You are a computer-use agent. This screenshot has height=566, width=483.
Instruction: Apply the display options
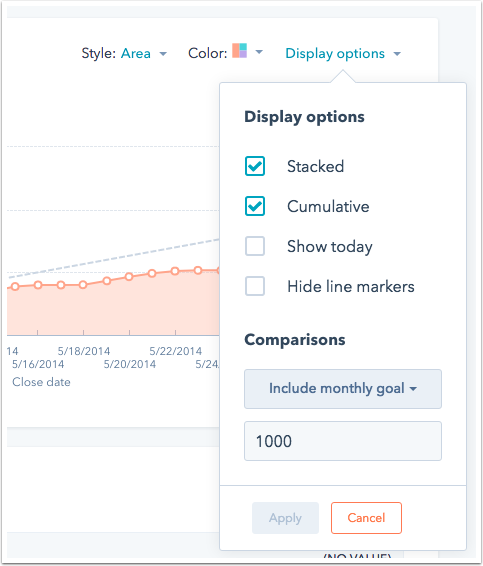[285, 518]
